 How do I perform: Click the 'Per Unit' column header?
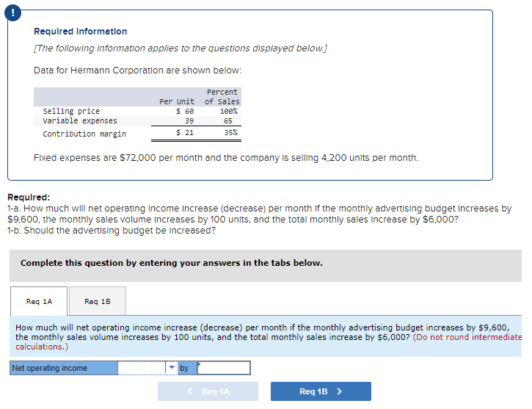[177, 101]
